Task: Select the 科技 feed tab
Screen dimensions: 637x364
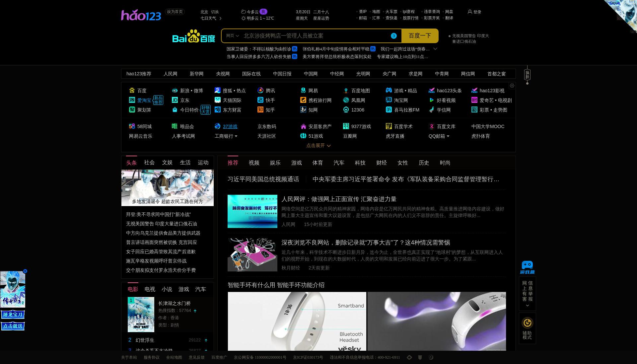Action: pos(360,163)
